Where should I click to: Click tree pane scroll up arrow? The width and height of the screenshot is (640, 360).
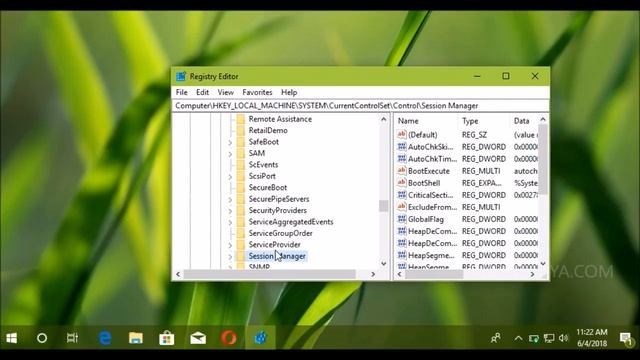[x=384, y=119]
